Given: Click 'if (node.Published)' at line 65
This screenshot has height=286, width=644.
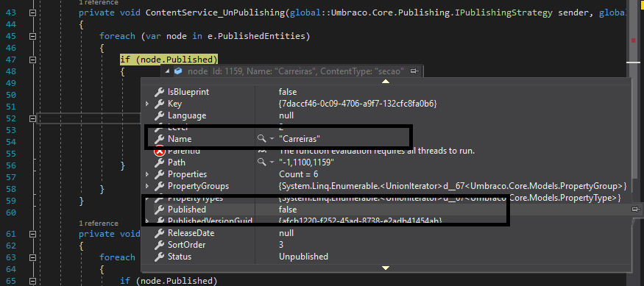Looking at the screenshot, I should [x=169, y=281].
